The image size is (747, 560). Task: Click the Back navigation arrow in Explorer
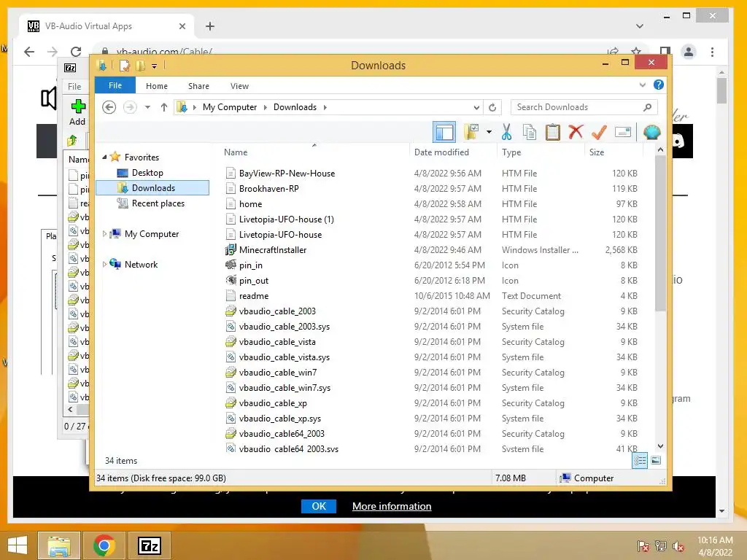point(109,107)
